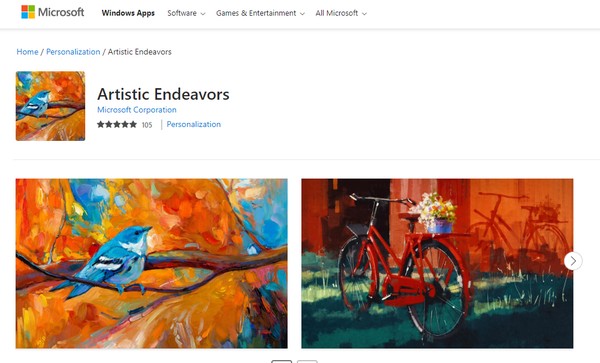Open the Artistic Endeavors app icon
The height and width of the screenshot is (363, 600).
51,106
